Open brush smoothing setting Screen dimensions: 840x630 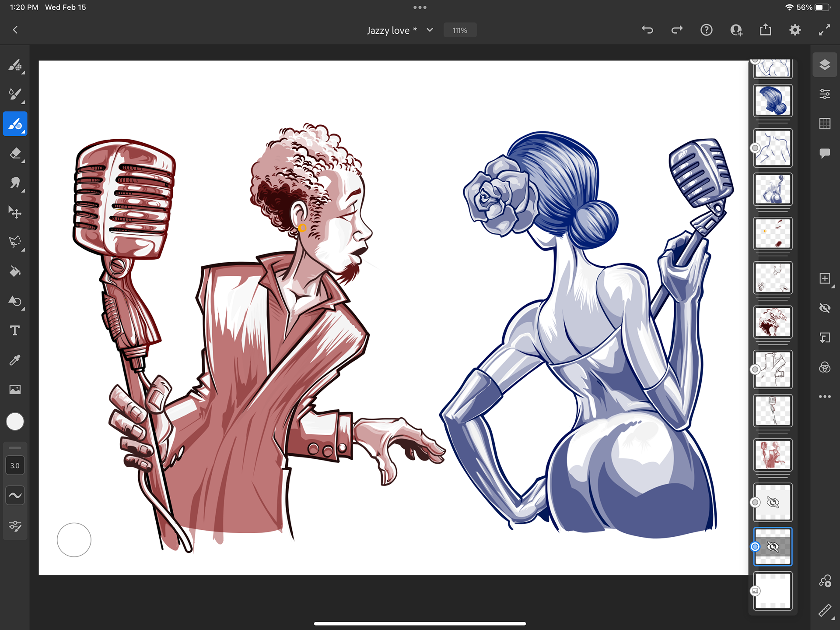click(15, 496)
